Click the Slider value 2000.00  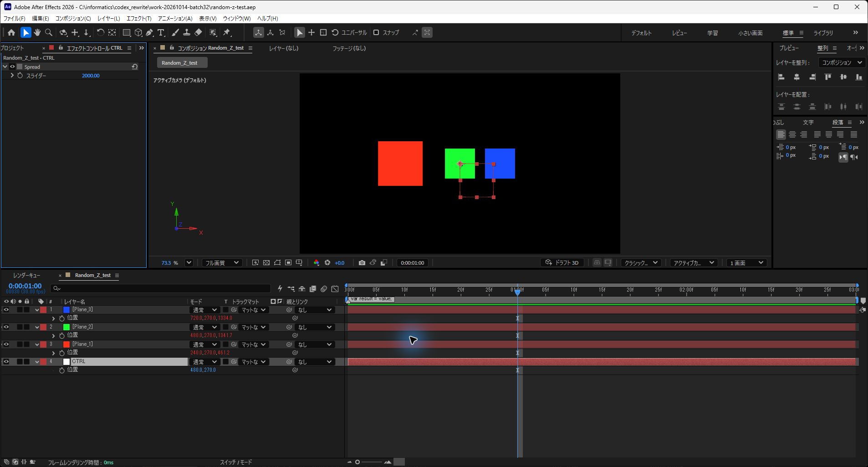tap(91, 76)
